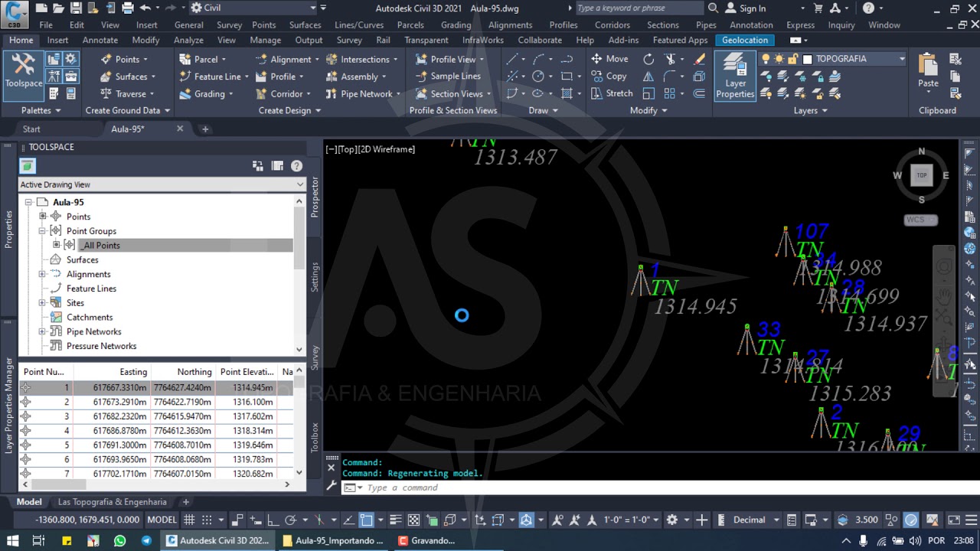Switch to the Start document tab
Image resolution: width=980 pixels, height=551 pixels.
(31, 129)
